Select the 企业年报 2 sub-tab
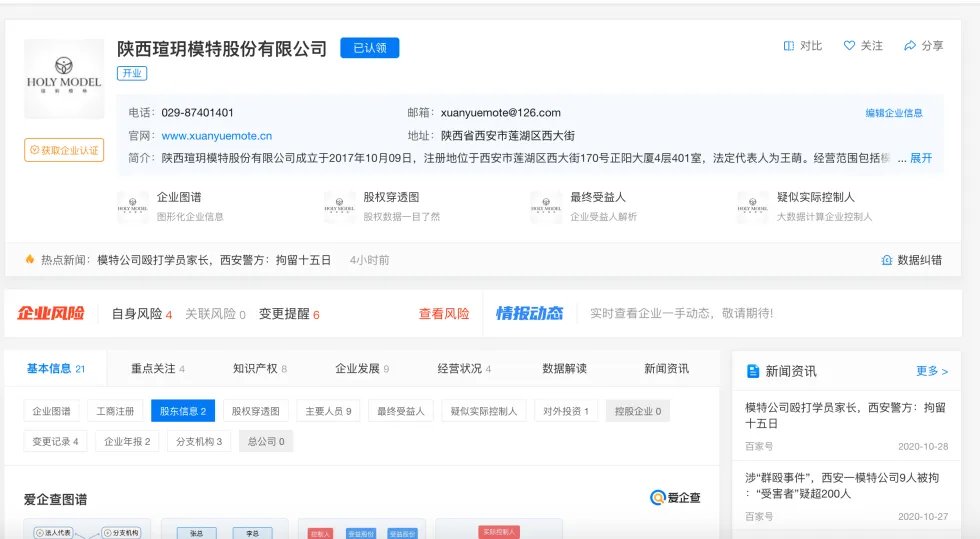This screenshot has height=539, width=980. [x=127, y=441]
